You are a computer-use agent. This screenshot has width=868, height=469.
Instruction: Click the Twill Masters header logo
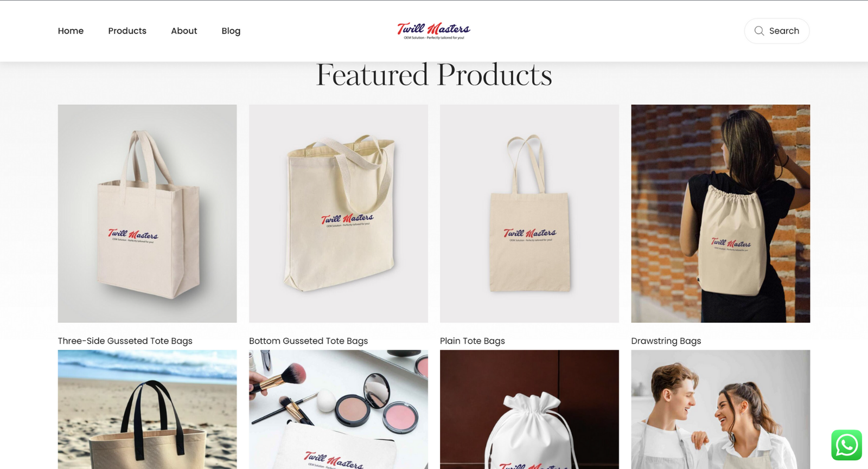433,31
